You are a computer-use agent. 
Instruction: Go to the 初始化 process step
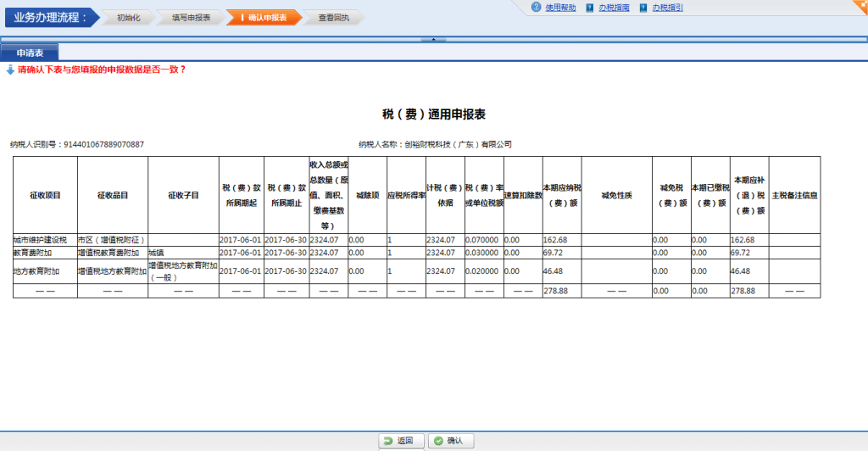point(130,17)
